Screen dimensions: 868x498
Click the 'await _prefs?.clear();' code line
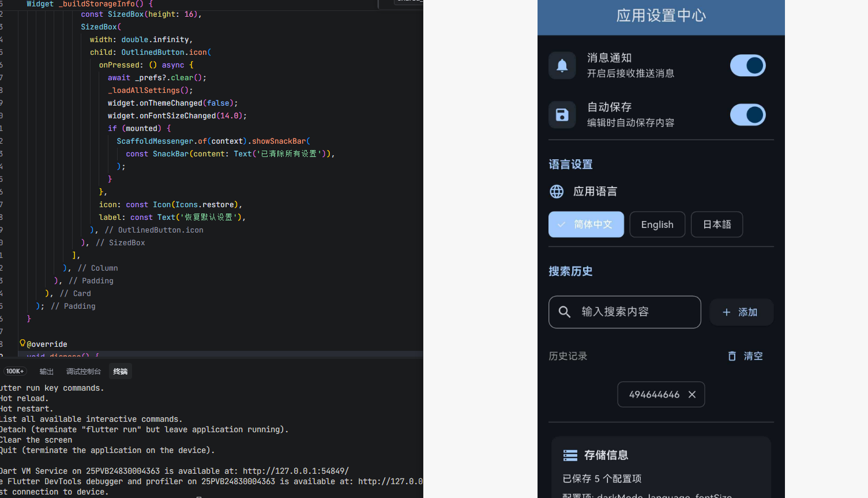click(157, 78)
